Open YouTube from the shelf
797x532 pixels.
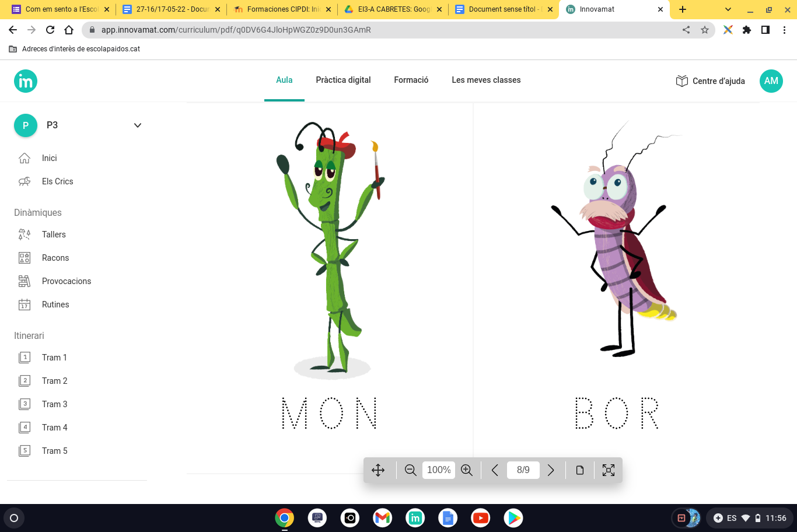click(x=481, y=518)
